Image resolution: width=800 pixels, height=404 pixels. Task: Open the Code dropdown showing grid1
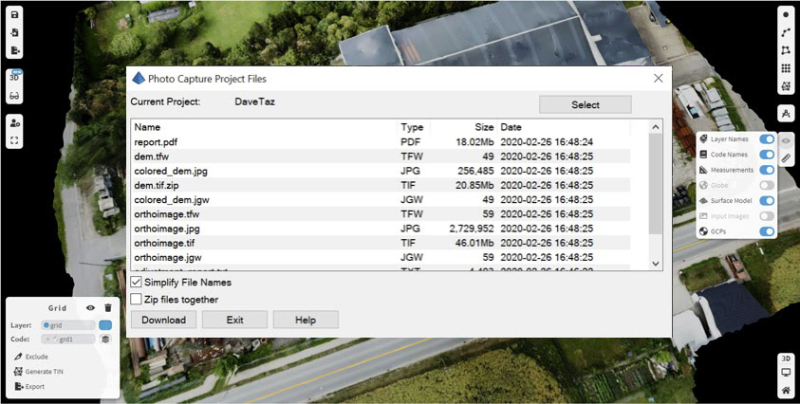(67, 340)
